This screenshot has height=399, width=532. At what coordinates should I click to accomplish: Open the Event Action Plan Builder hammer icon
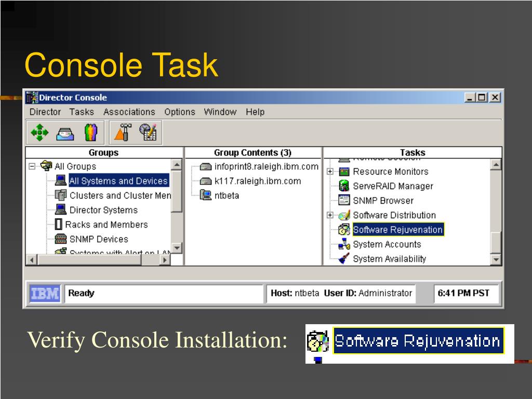[x=123, y=132]
